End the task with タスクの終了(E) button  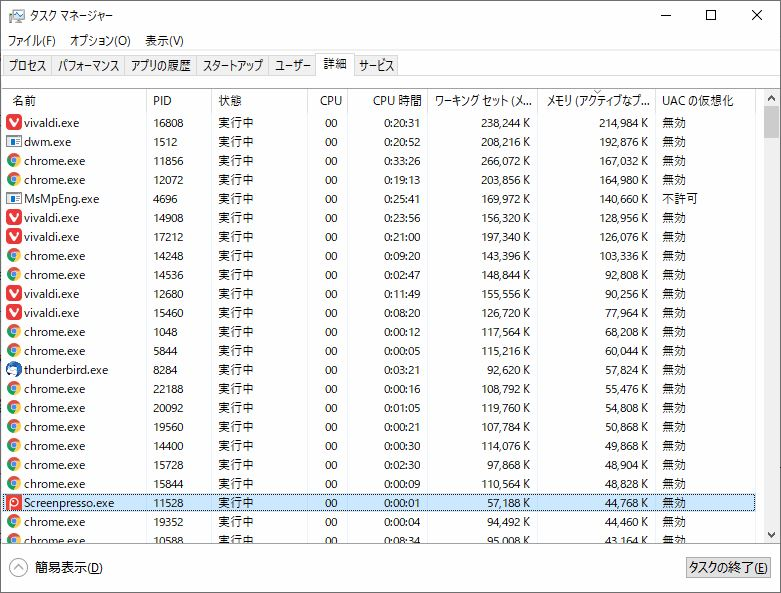728,568
